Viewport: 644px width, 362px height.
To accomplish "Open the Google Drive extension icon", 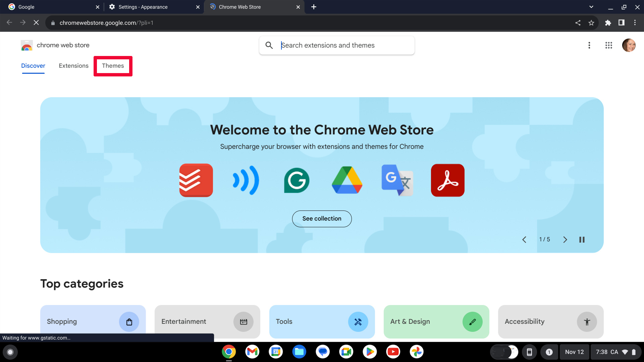I will pyautogui.click(x=347, y=180).
